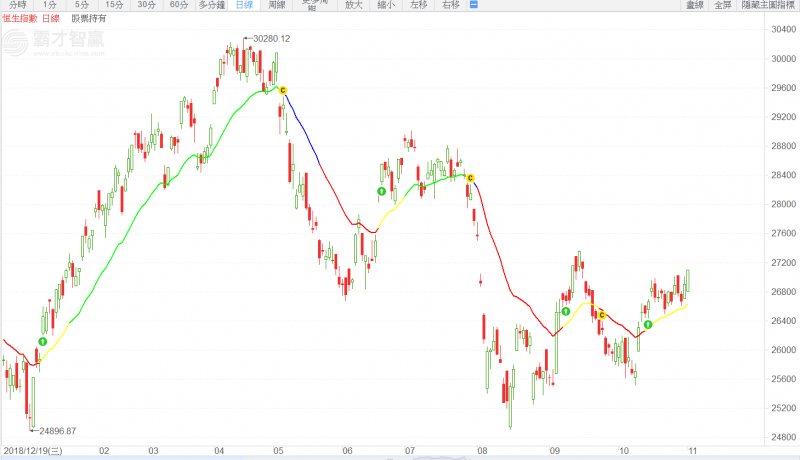The image size is (800, 460).
Task: Enable the 畫線 drawing line mode
Action: click(695, 5)
